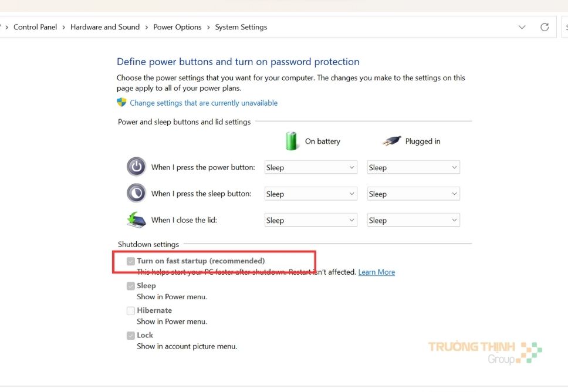
Task: Open power button On battery dropdown
Action: coord(310,167)
